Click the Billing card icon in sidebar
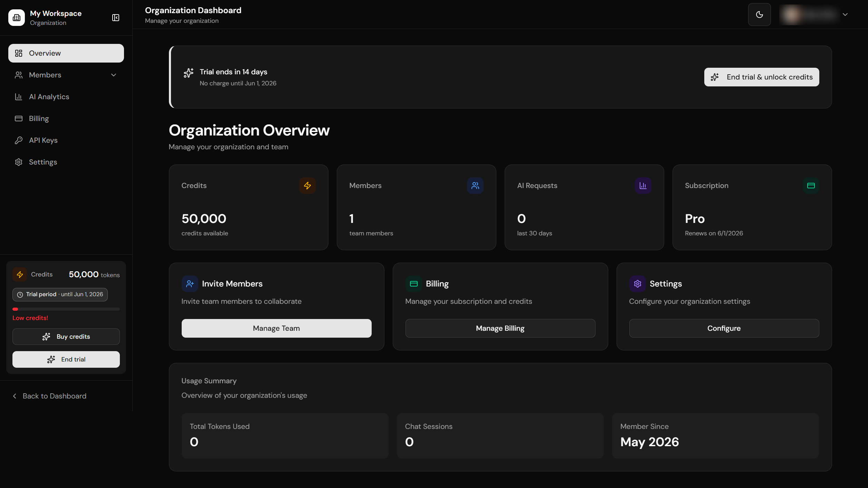Screen dimensions: 868x488 tap(19, 119)
